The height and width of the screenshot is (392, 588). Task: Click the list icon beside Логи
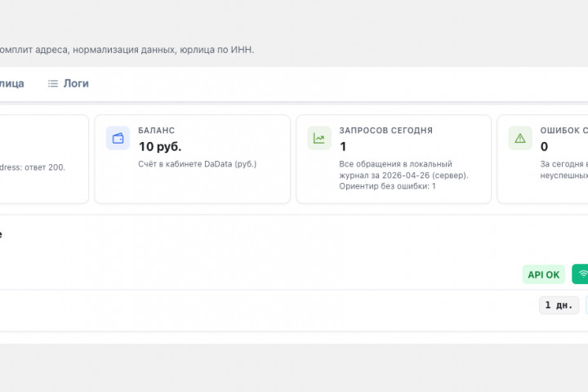(x=53, y=83)
